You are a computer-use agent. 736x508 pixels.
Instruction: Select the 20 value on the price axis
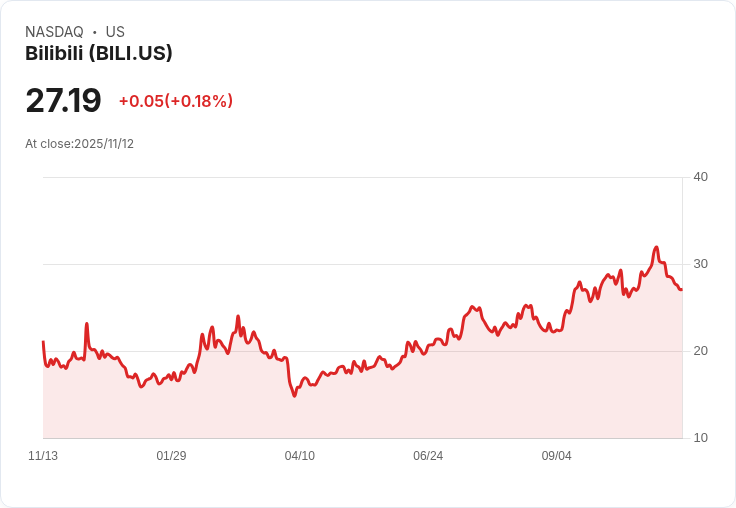click(700, 351)
